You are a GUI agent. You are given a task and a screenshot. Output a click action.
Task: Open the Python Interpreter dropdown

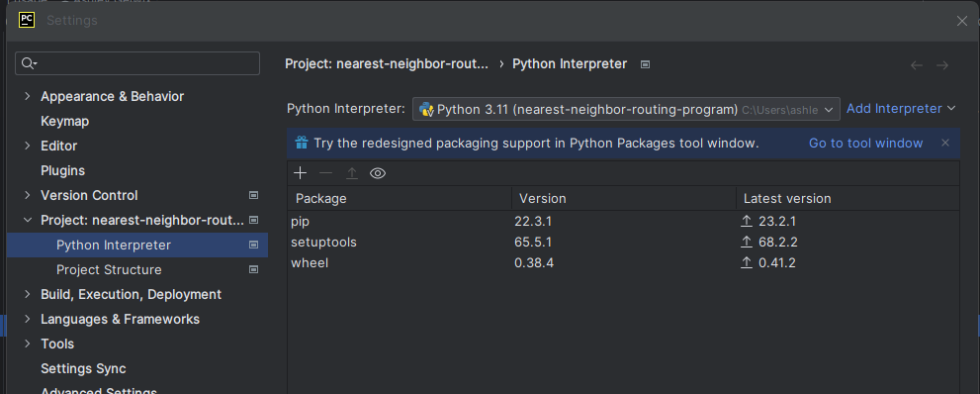[626, 109]
